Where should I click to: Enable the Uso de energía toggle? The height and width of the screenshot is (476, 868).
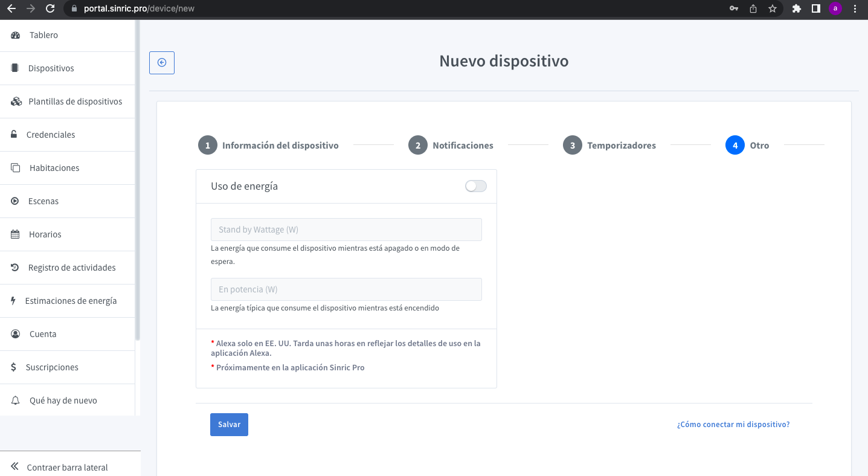click(x=475, y=186)
